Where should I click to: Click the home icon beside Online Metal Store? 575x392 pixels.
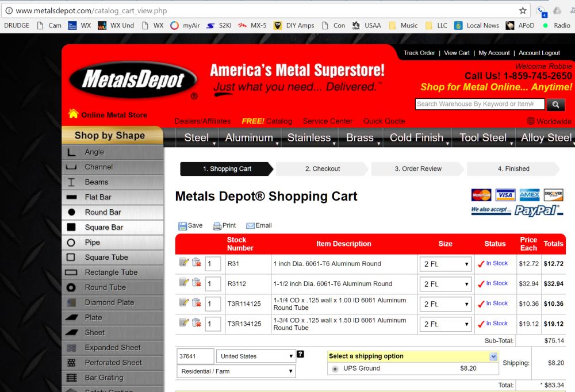pos(74,114)
